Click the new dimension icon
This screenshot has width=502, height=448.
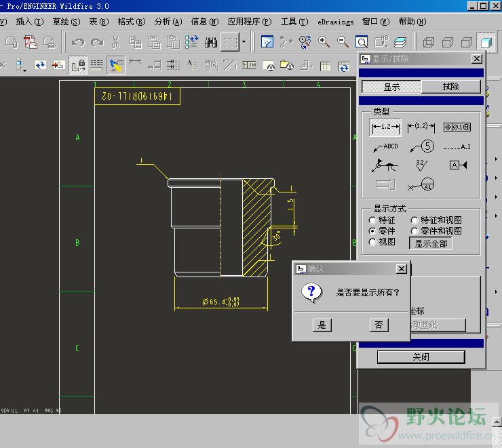pos(135,62)
